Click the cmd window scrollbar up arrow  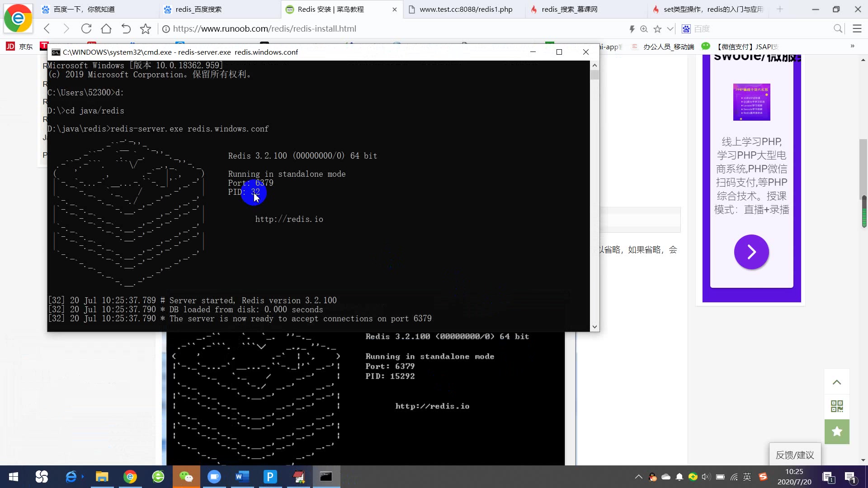click(594, 66)
